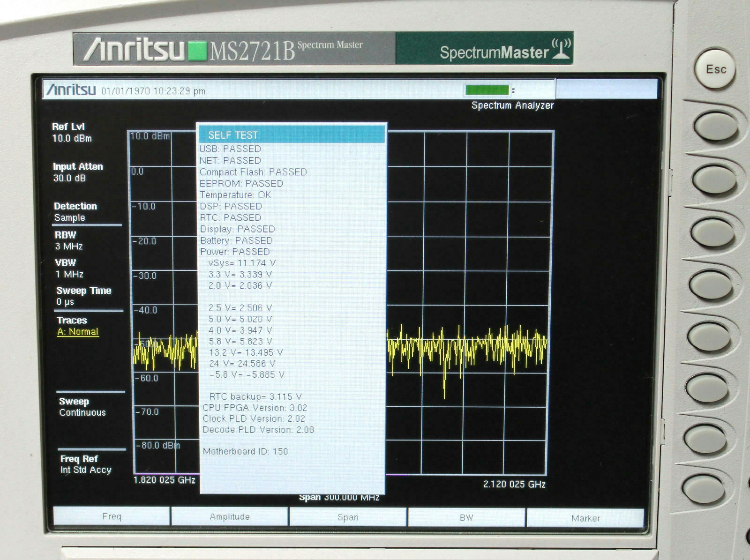Select the Marker menu key
This screenshot has height=560, width=750.
pyautogui.click(x=585, y=518)
